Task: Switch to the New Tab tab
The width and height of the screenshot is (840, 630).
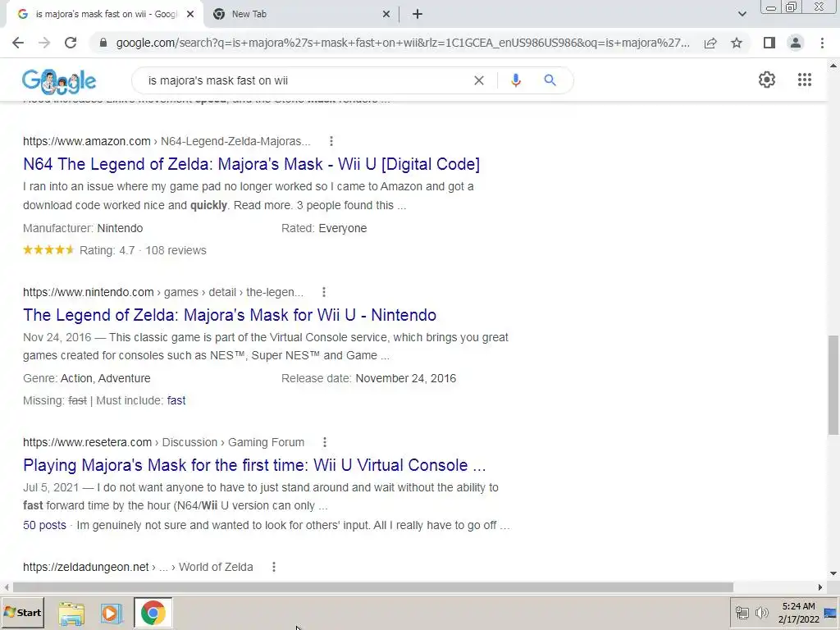Action: [300, 15]
